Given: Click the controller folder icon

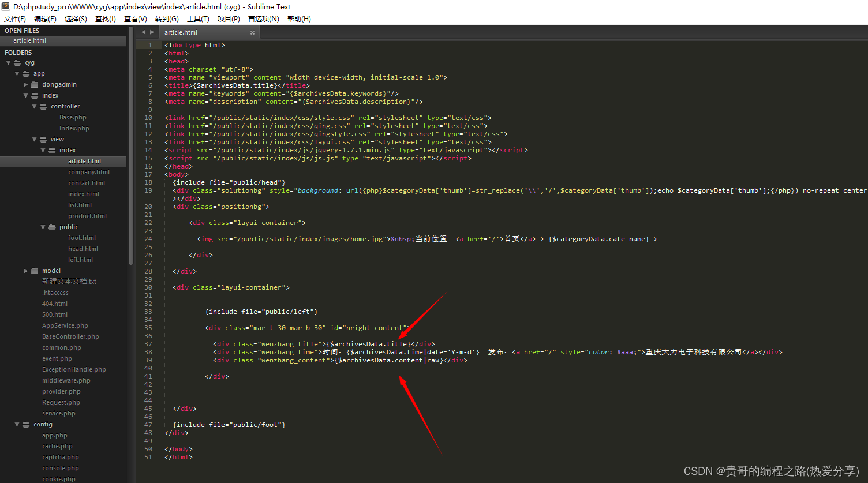Looking at the screenshot, I should click(44, 106).
